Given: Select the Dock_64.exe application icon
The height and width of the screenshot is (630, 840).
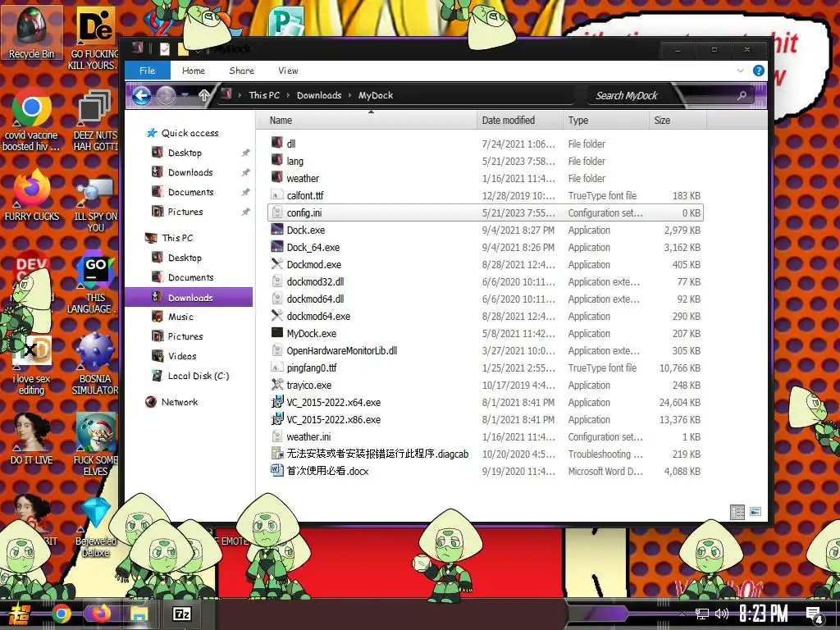Looking at the screenshot, I should pyautogui.click(x=277, y=247).
